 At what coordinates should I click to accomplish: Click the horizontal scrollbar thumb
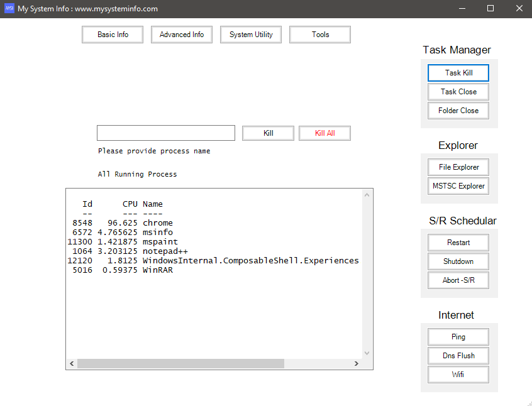pos(180,364)
